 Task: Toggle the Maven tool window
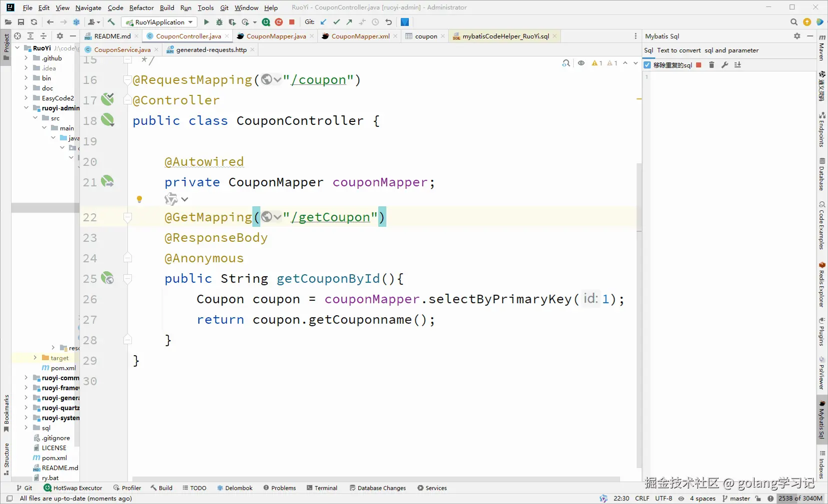(822, 47)
